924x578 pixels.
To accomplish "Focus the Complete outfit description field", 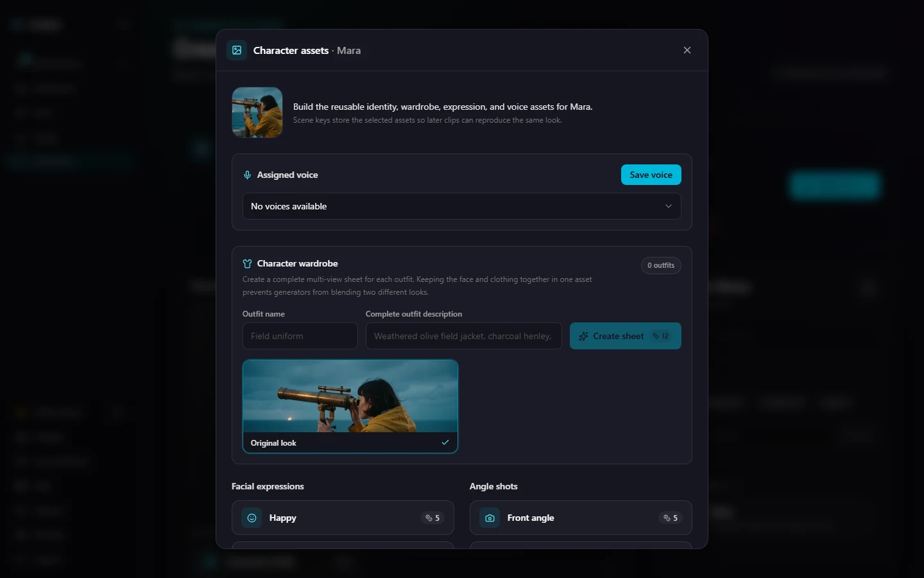I will point(464,336).
